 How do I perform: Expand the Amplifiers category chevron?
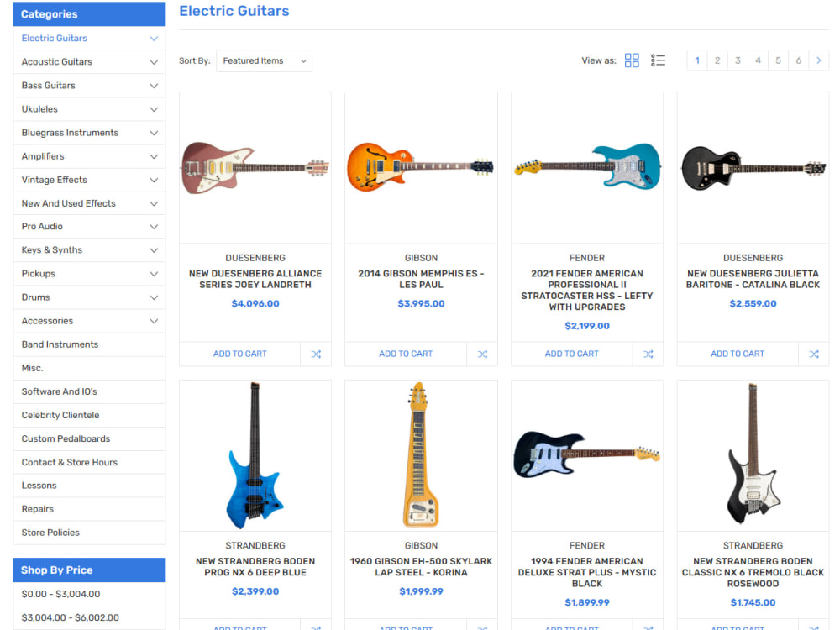point(154,156)
